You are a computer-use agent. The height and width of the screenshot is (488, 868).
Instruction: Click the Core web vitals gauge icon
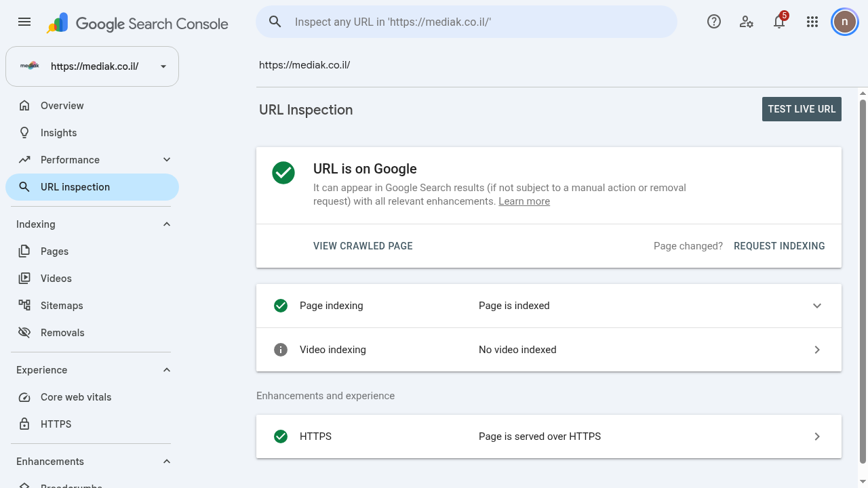24,397
